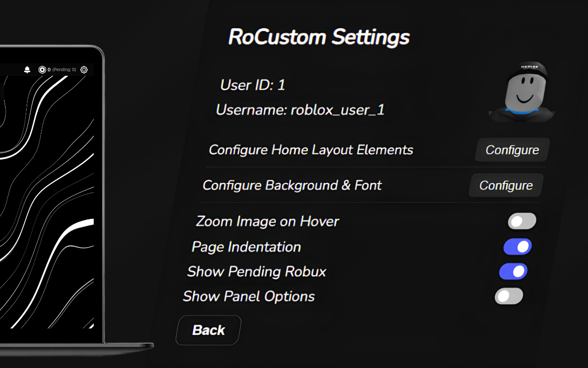Viewport: 588px width, 368px height.
Task: Open notifications via the bell icon
Action: (28, 69)
